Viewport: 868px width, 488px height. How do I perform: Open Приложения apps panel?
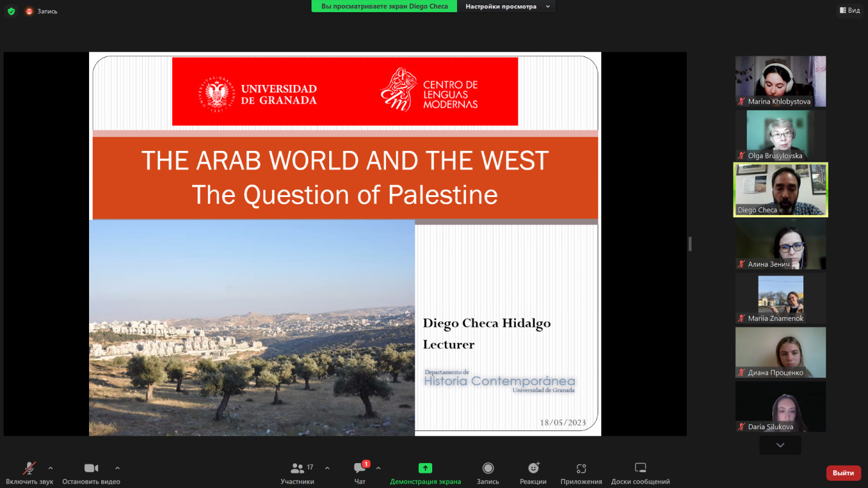click(x=581, y=473)
